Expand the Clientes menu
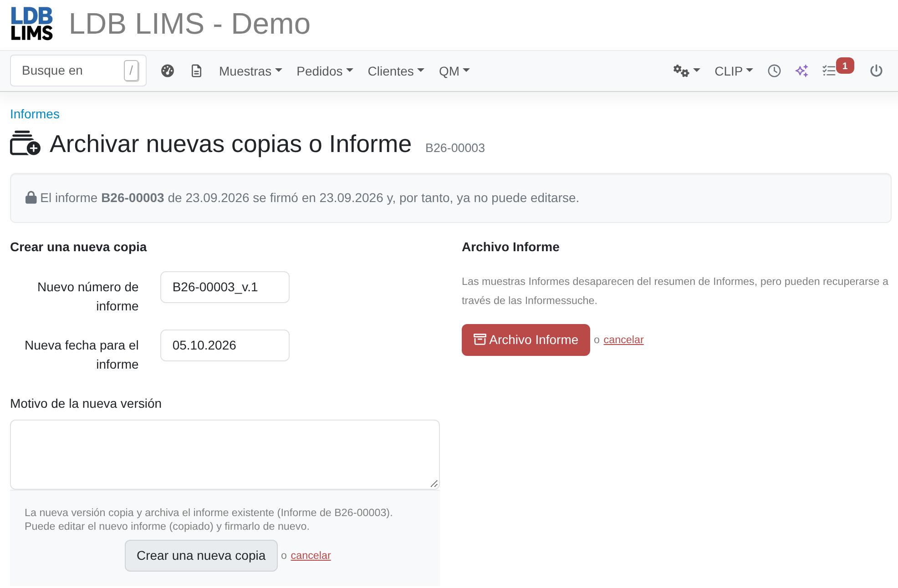Screen dimensions: 898x588 coord(396,71)
